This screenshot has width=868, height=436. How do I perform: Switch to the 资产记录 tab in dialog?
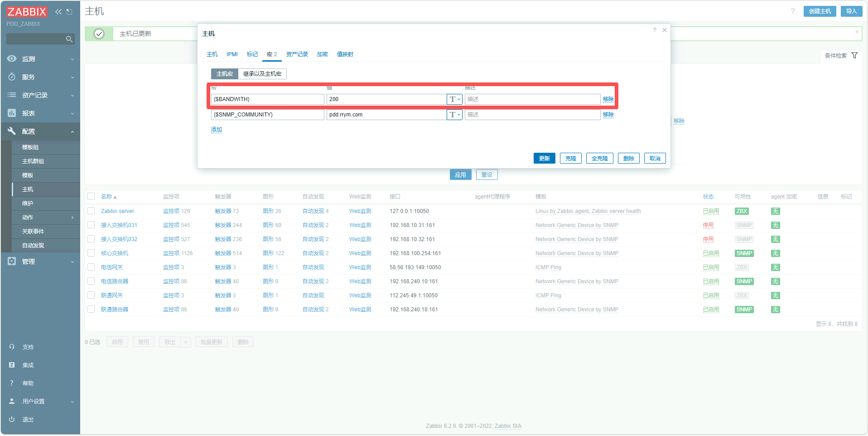[297, 54]
